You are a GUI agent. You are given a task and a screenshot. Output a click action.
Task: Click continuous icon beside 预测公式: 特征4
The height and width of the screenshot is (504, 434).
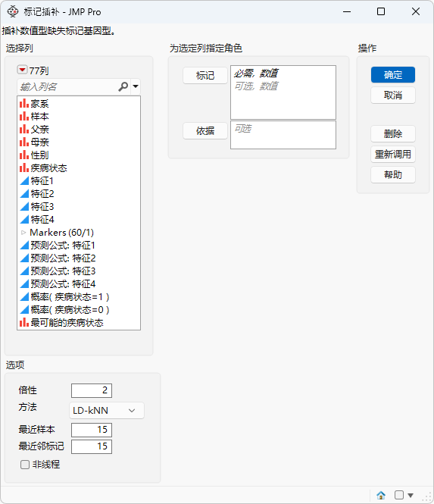(x=24, y=283)
